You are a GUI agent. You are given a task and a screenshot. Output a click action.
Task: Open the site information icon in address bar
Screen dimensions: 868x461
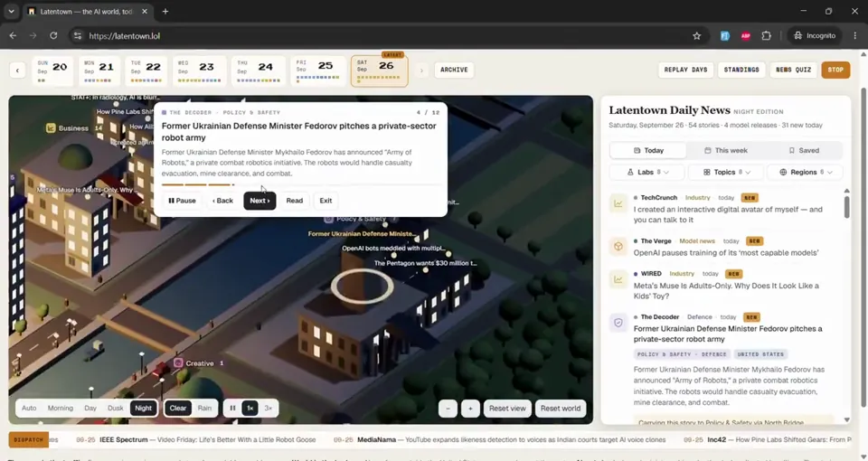[78, 35]
